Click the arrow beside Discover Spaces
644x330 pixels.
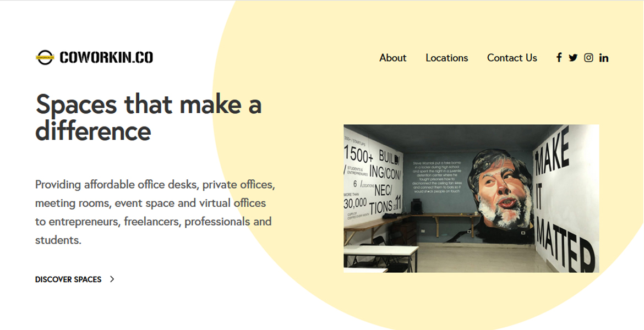click(x=112, y=279)
